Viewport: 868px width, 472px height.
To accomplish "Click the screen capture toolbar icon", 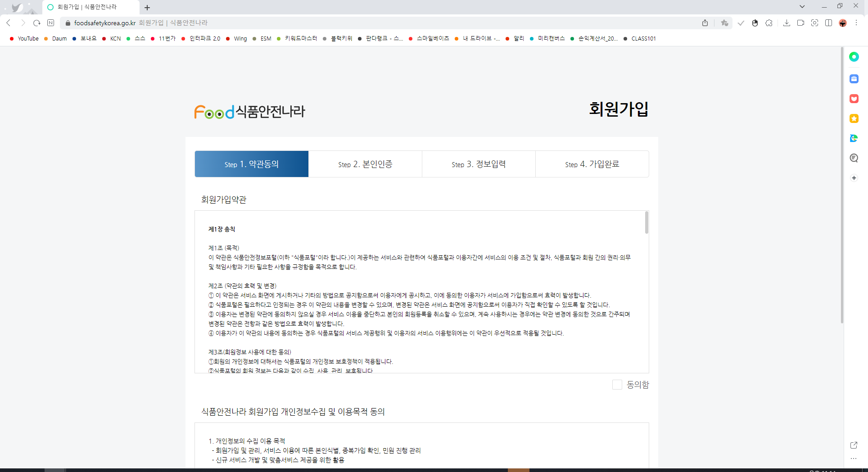I will 814,23.
